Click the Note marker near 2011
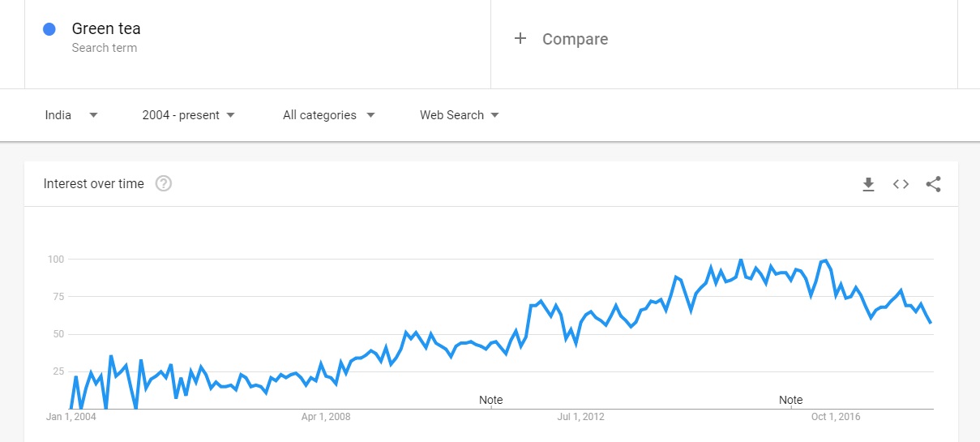 point(491,400)
